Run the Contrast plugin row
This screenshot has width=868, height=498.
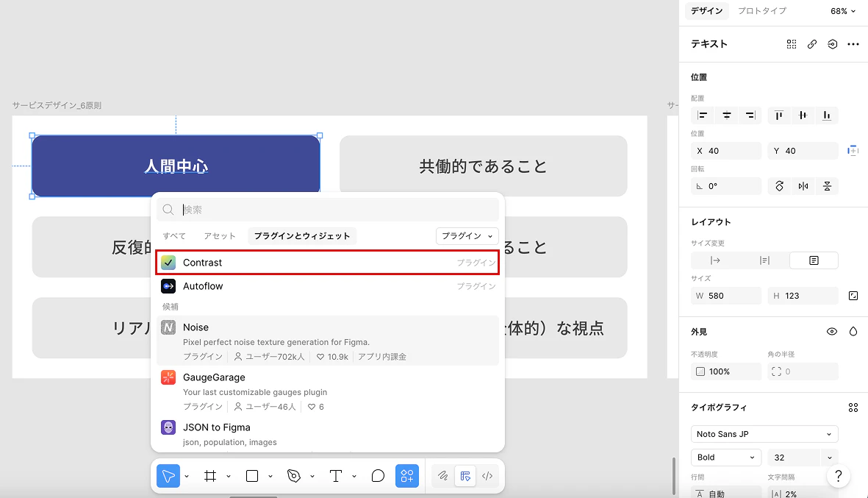pos(328,263)
